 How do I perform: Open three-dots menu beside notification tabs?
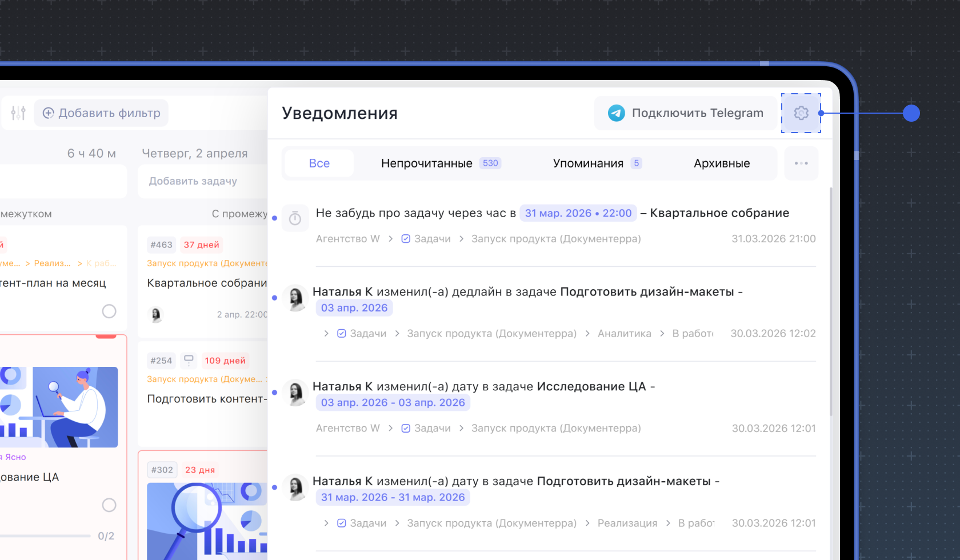point(801,163)
